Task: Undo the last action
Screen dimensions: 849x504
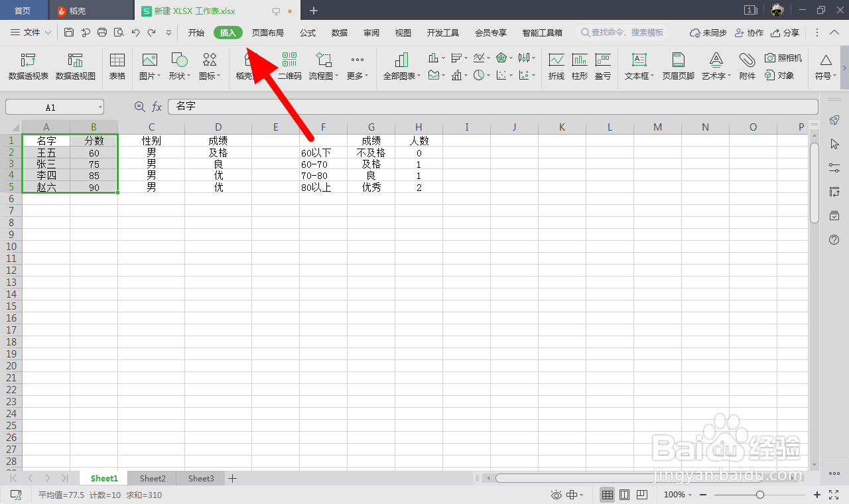Action: [135, 32]
